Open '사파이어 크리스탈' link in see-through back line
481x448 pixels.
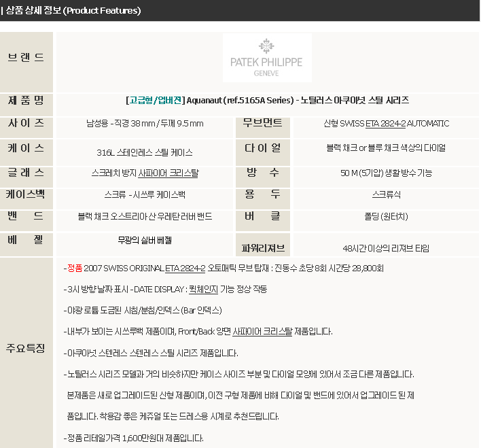coord(262,332)
